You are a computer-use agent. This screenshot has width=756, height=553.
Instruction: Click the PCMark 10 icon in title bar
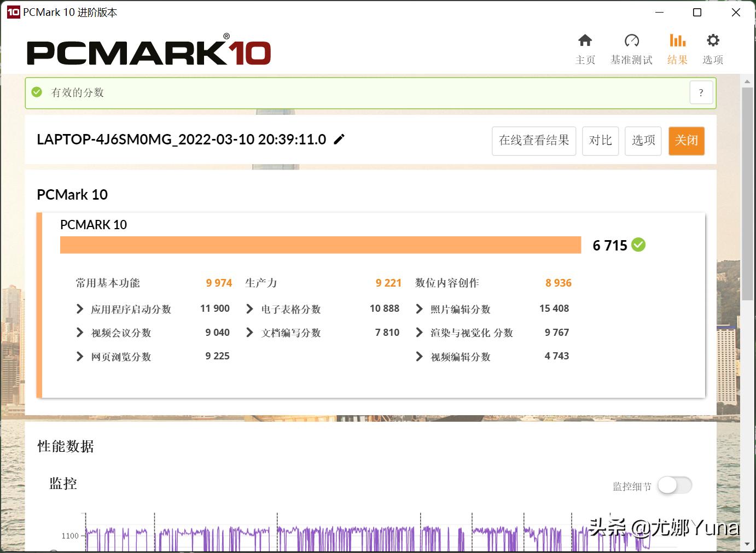[12, 11]
